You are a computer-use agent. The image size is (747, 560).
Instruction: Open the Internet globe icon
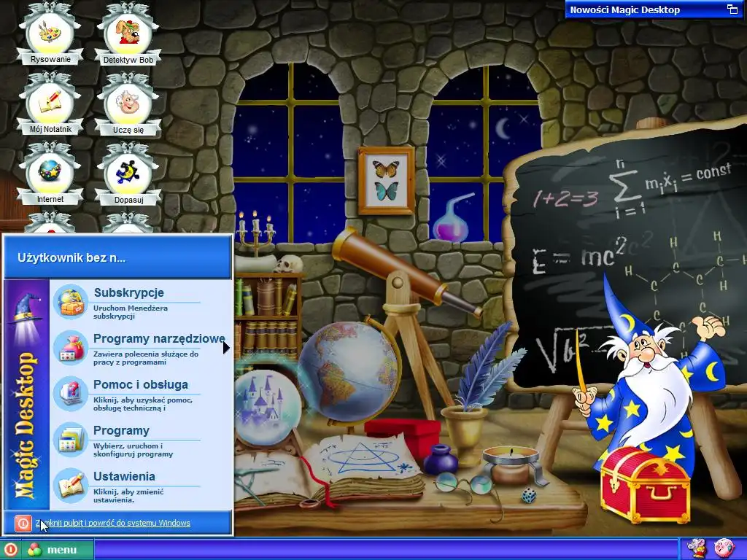coord(50,174)
